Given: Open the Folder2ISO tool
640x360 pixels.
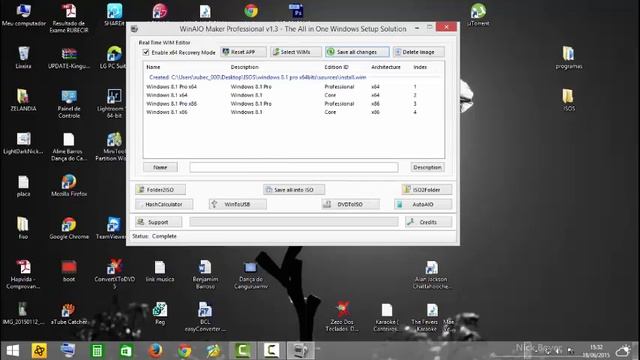Looking at the screenshot, I should coord(160,189).
